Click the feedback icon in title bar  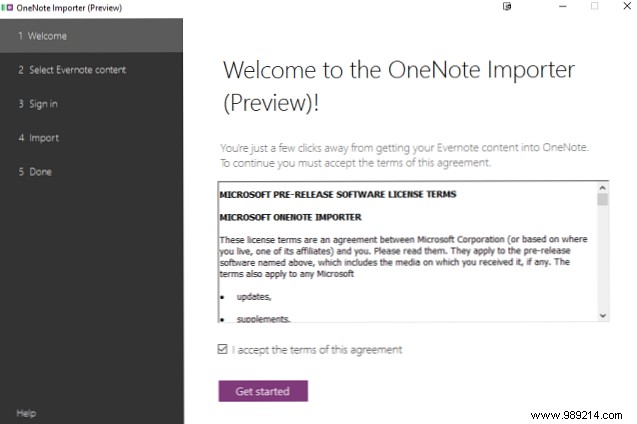coord(507,6)
